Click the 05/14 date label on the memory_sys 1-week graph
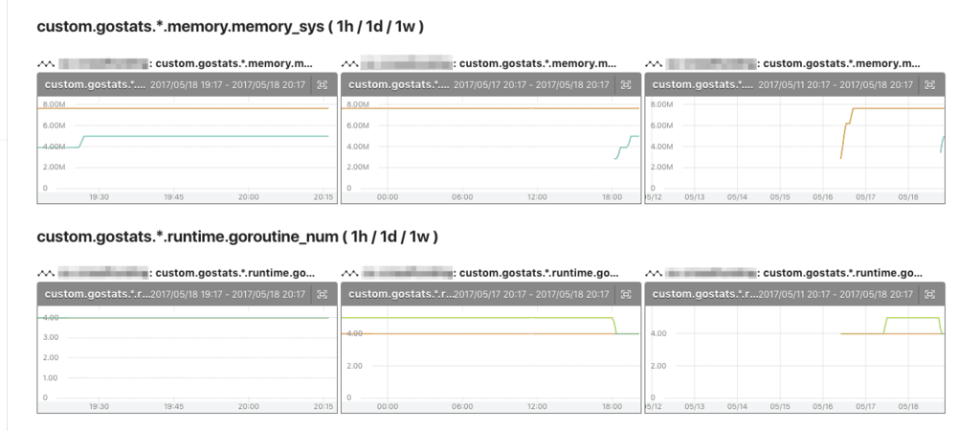 tap(738, 197)
